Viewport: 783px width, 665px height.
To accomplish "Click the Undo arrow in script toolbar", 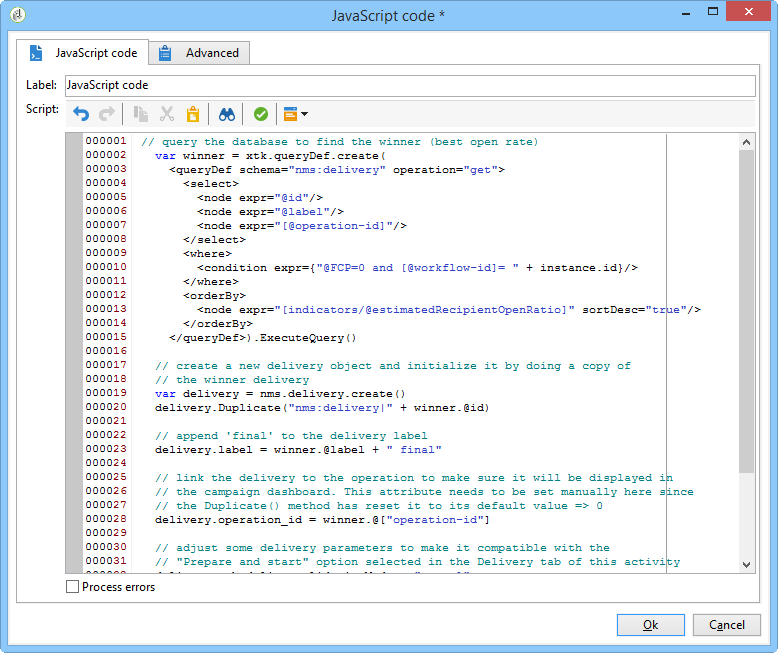I will tap(81, 114).
